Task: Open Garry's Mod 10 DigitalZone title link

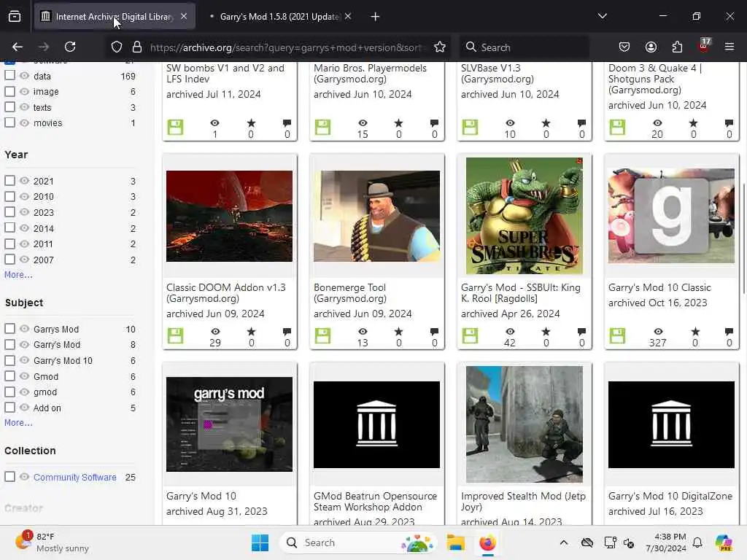Action: [670, 496]
